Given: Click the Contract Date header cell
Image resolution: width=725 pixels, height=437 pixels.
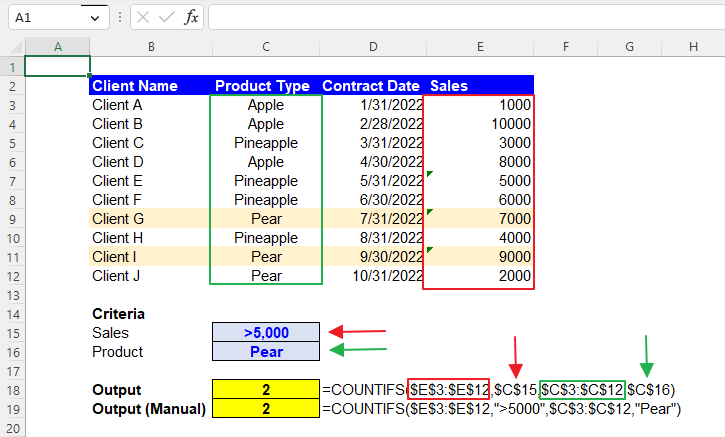Looking at the screenshot, I should tap(373, 86).
